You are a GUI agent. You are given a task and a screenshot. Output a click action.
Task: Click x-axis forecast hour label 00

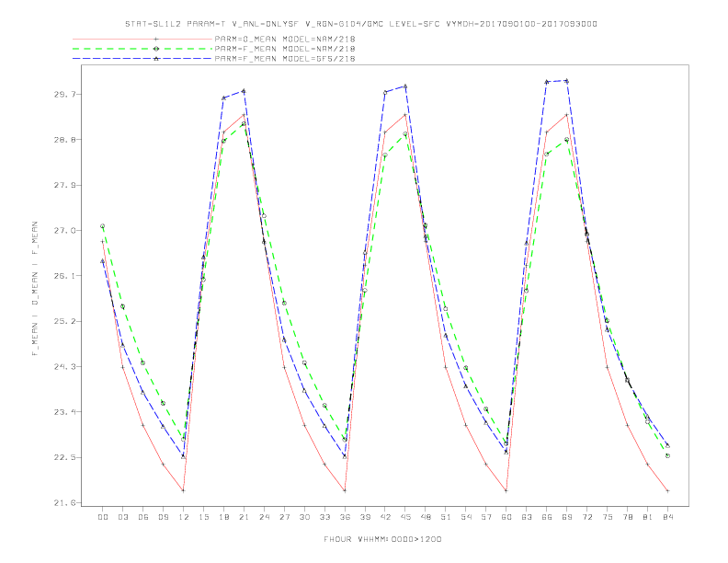coord(103,517)
